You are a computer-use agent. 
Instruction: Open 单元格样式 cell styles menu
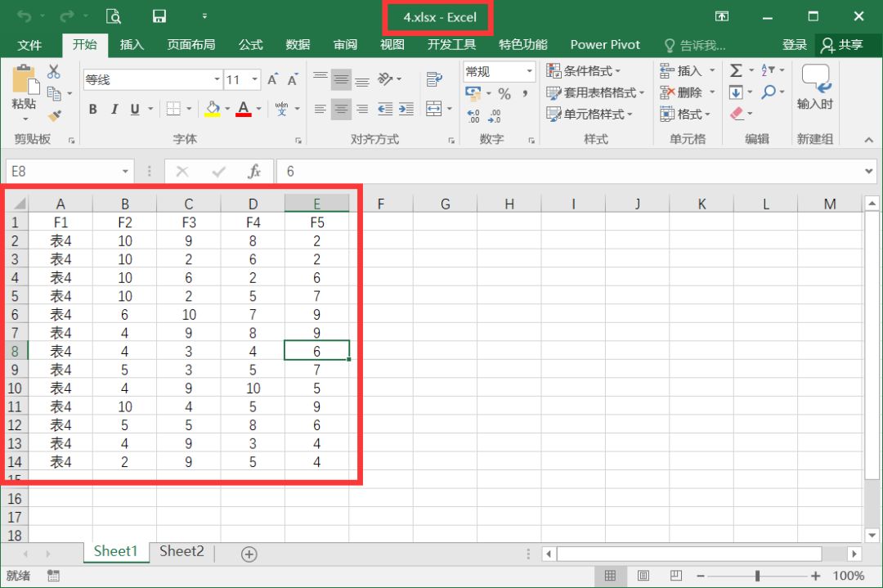click(x=589, y=114)
